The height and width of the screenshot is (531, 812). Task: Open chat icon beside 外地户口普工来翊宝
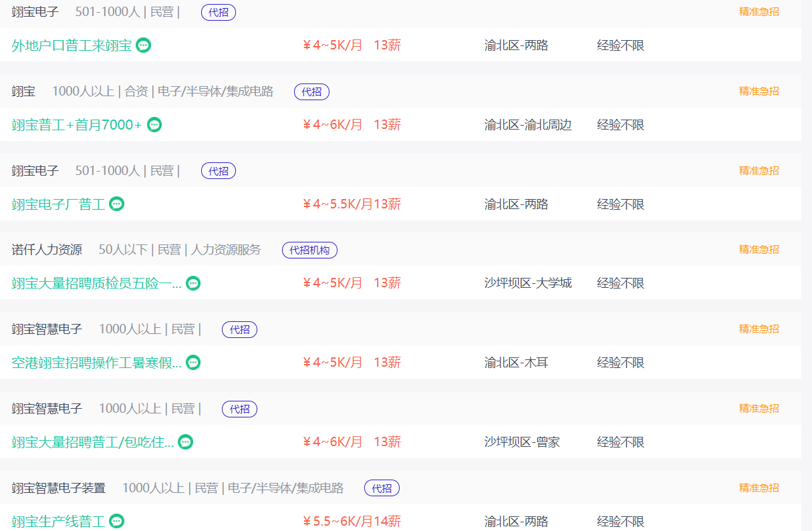pyautogui.click(x=143, y=45)
